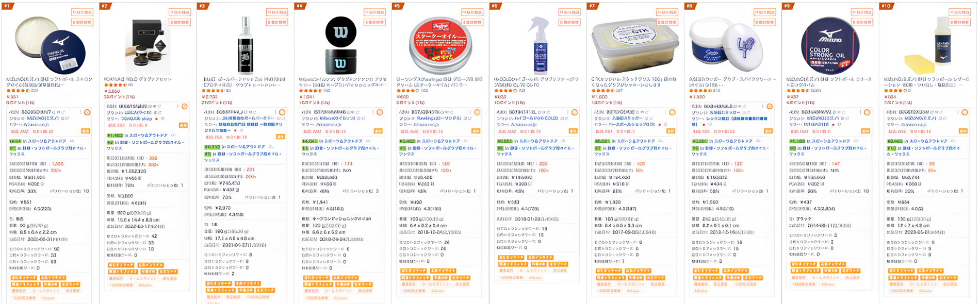The height and width of the screenshot is (304, 980).
Task: Click the orange circular icon in the Wilson product panel
Action: (x=380, y=112)
